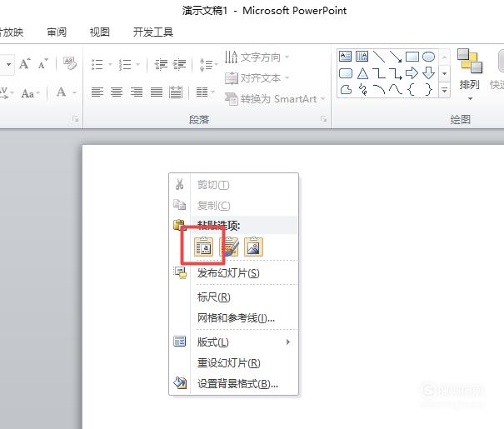Choose the Right Brace shape
504x429 pixels.
click(428, 90)
